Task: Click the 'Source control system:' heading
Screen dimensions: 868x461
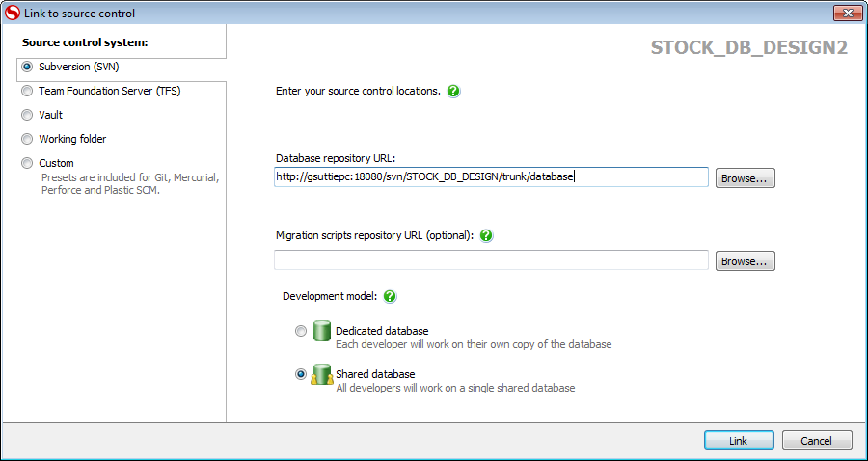Action: click(x=85, y=42)
